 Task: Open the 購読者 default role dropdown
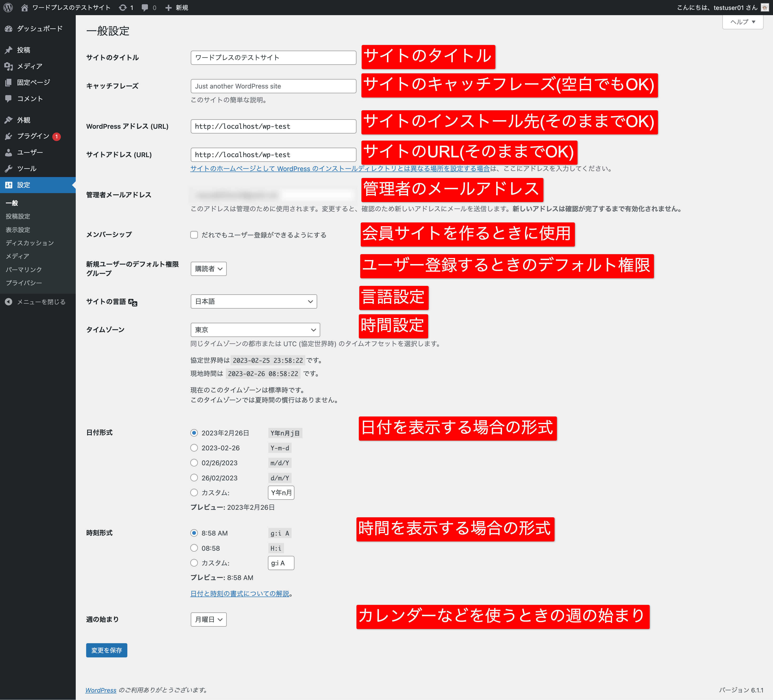point(209,269)
